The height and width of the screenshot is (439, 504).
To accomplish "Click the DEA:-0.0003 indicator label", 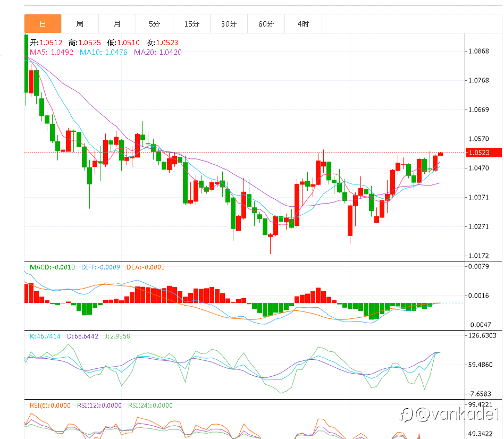I will coord(146,267).
